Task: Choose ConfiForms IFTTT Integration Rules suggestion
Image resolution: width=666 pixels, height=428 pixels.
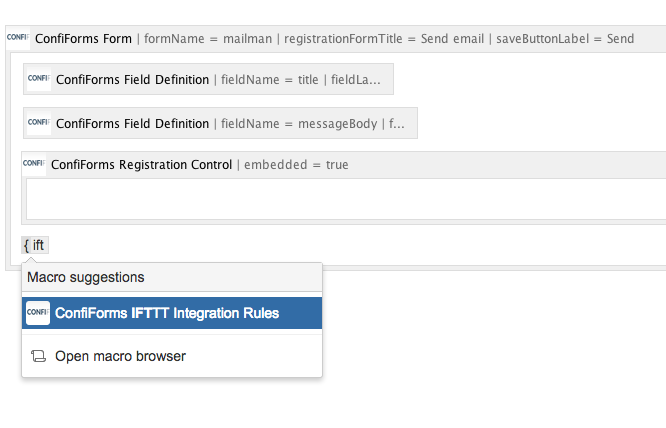Action: click(x=167, y=313)
